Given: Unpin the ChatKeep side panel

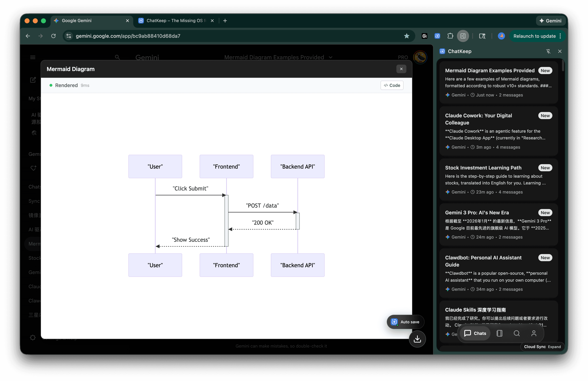Looking at the screenshot, I should pyautogui.click(x=548, y=51).
